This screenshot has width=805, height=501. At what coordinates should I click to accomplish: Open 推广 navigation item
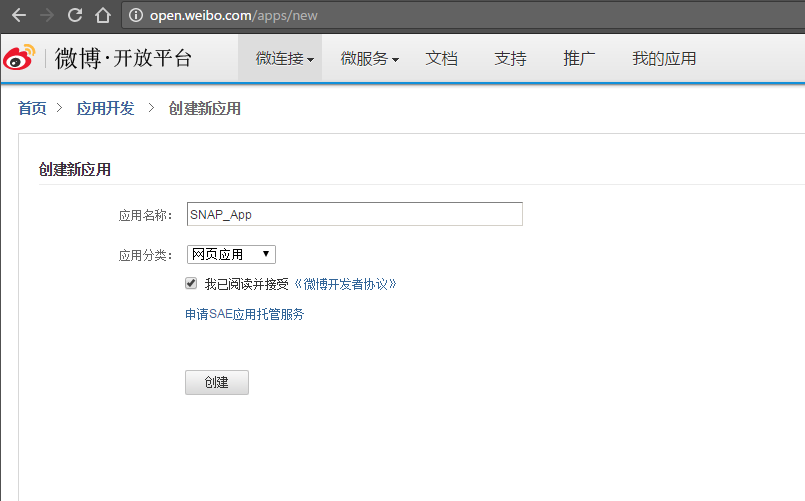pyautogui.click(x=579, y=59)
